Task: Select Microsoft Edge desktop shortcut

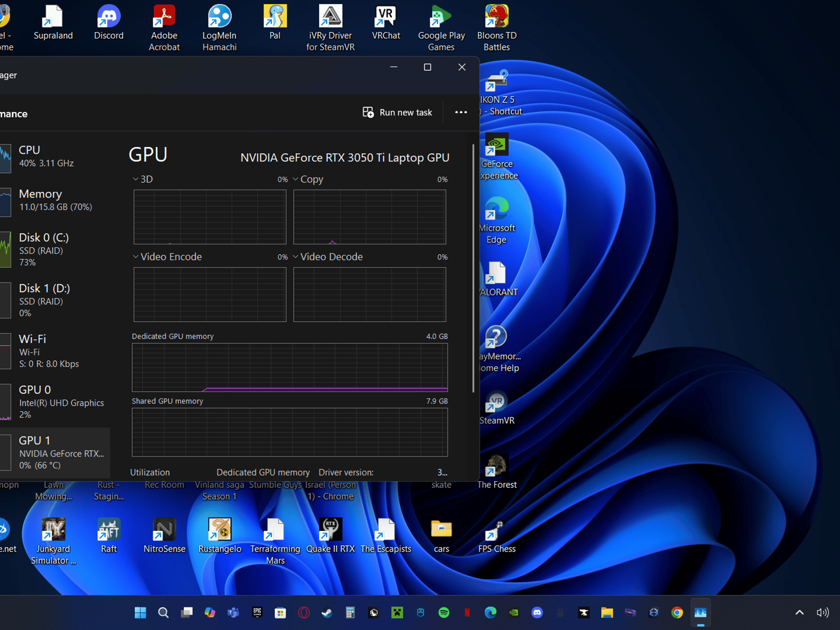Action: tap(497, 221)
